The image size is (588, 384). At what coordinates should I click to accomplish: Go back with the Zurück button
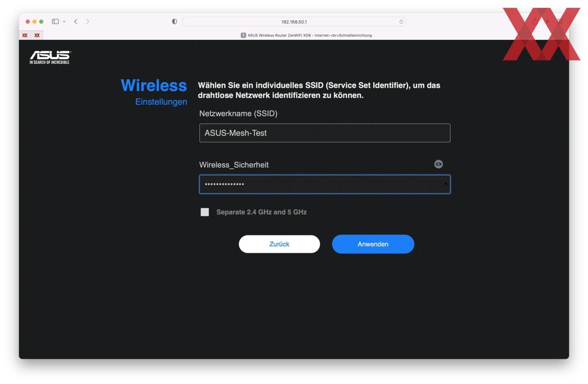coord(279,244)
